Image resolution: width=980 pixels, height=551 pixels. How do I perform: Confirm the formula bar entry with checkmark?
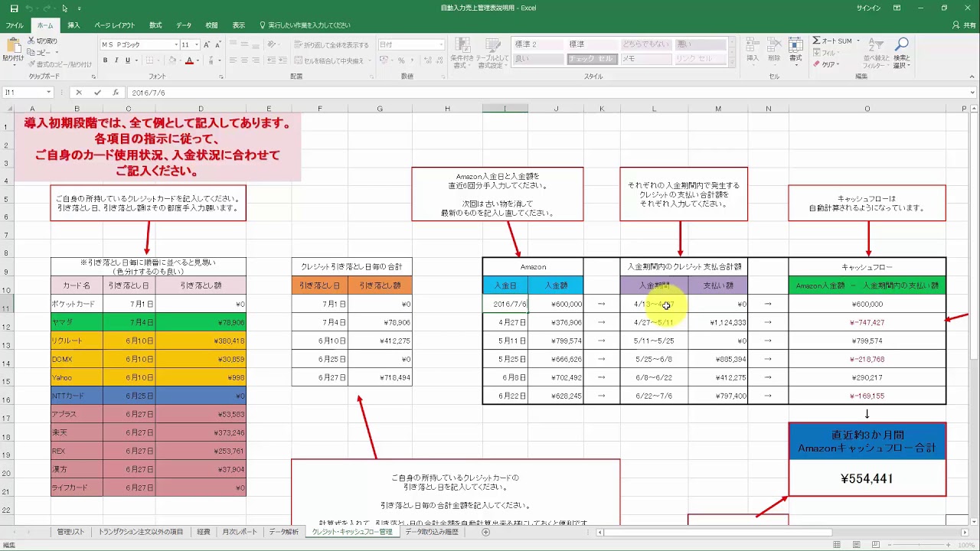click(97, 93)
